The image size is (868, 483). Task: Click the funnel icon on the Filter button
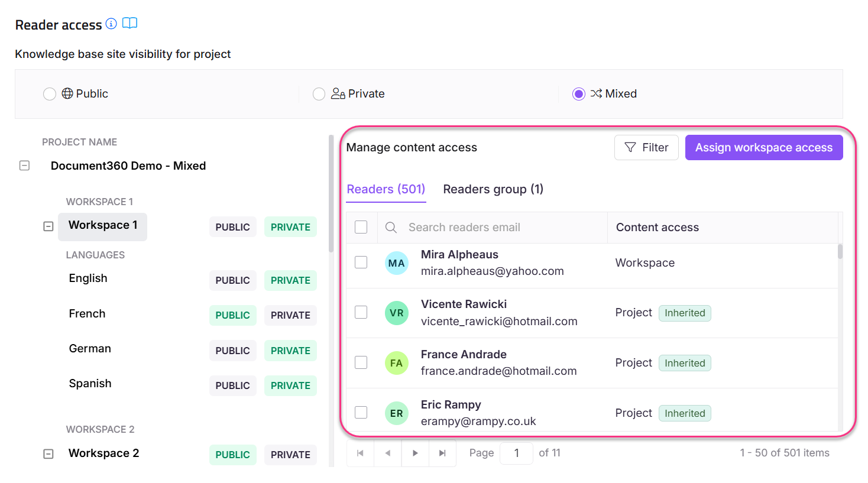(x=629, y=147)
